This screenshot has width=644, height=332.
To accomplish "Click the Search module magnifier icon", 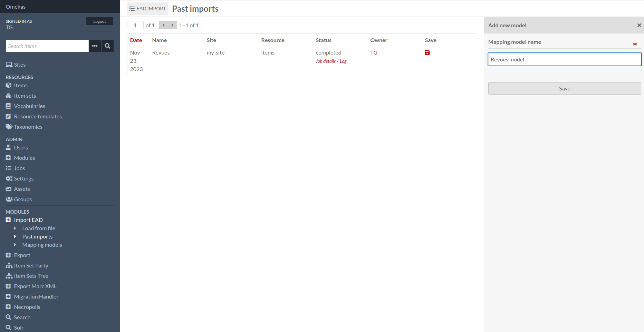I will (x=9, y=317).
